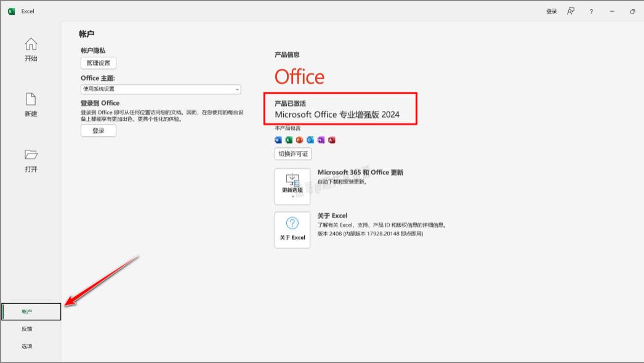
Task: Click the Excel app icon in title bar
Action: point(11,12)
